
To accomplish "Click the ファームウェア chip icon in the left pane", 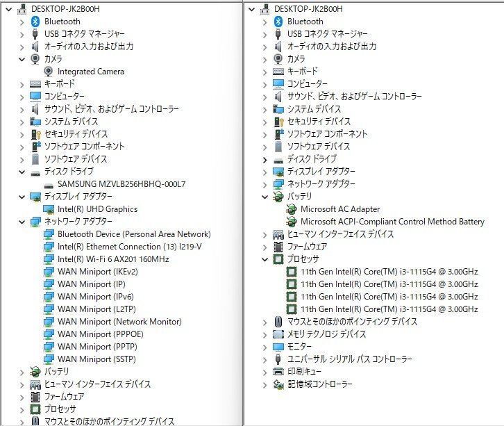I will [35, 397].
